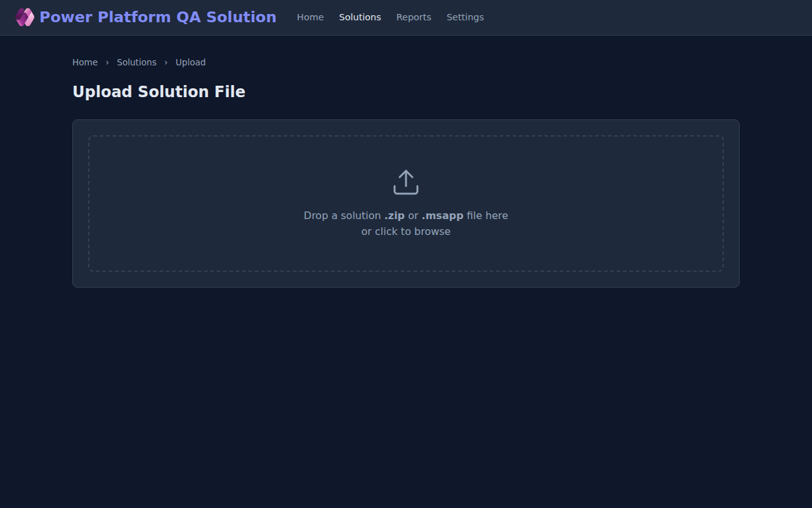Click the bold '.msapp' label in dropzone text

pyautogui.click(x=442, y=215)
